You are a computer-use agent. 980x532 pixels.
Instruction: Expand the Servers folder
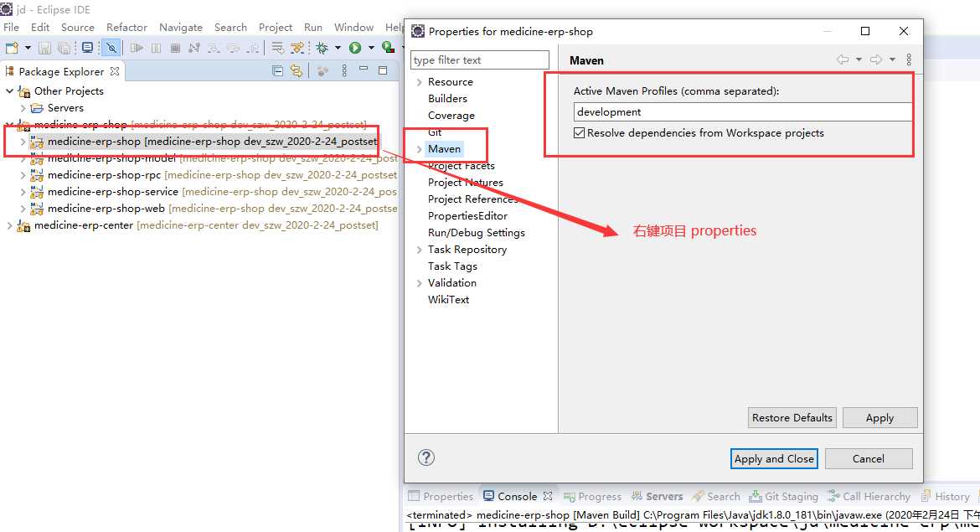point(23,107)
